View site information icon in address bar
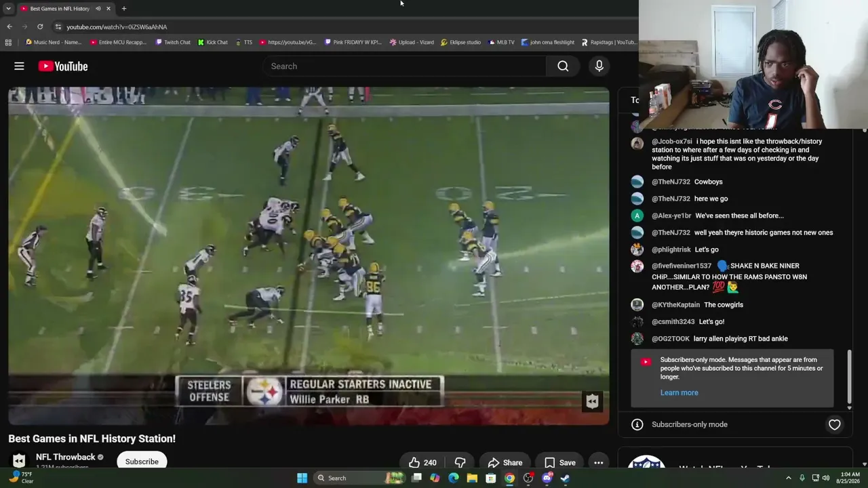Viewport: 868px width, 488px height. pyautogui.click(x=58, y=26)
